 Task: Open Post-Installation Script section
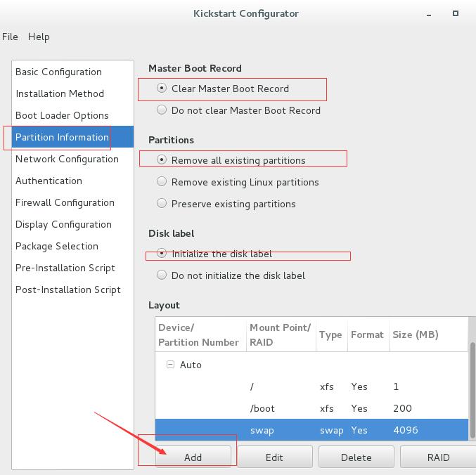click(72, 289)
